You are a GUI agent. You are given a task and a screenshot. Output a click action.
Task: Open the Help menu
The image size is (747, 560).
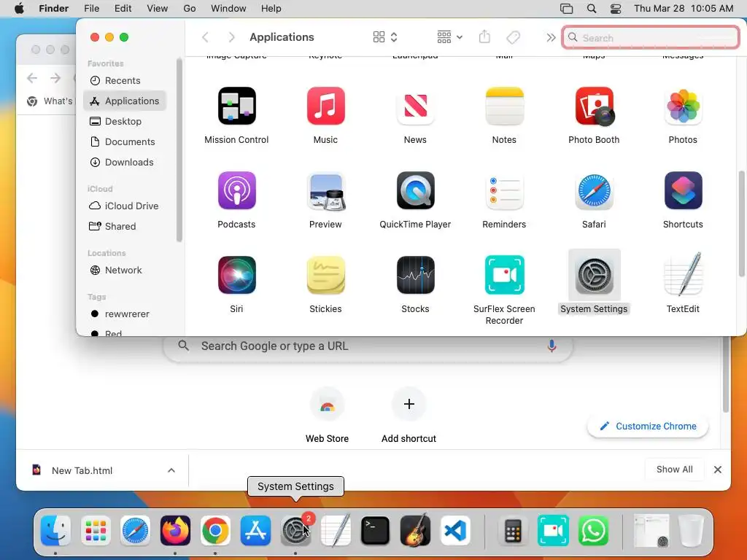click(x=271, y=9)
